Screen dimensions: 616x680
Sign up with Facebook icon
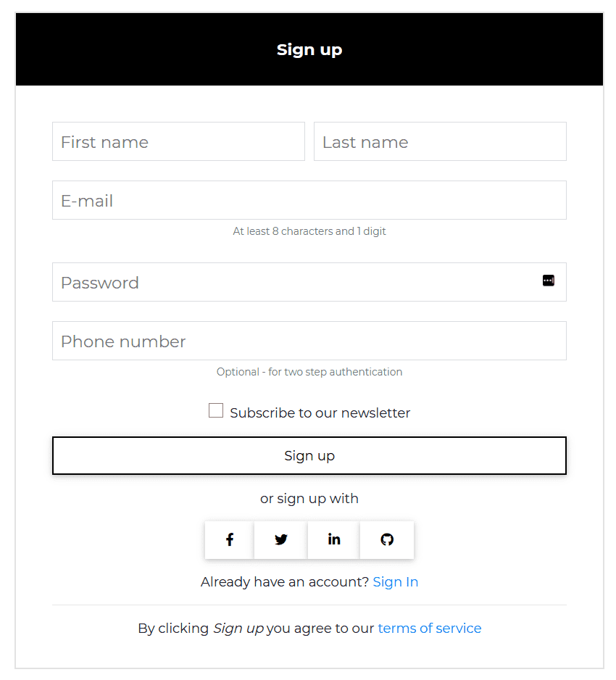click(x=229, y=539)
